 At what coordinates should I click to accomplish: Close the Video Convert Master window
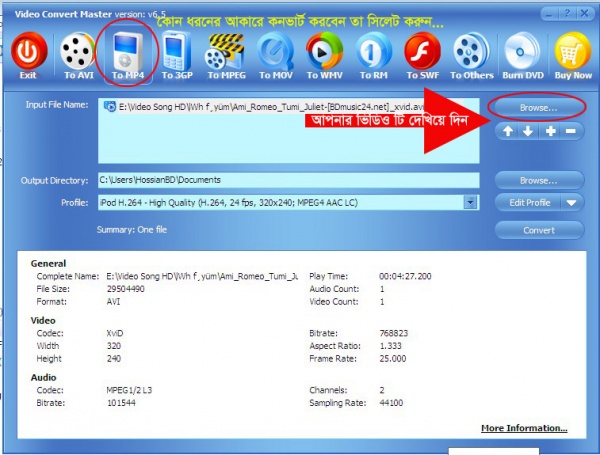click(584, 14)
